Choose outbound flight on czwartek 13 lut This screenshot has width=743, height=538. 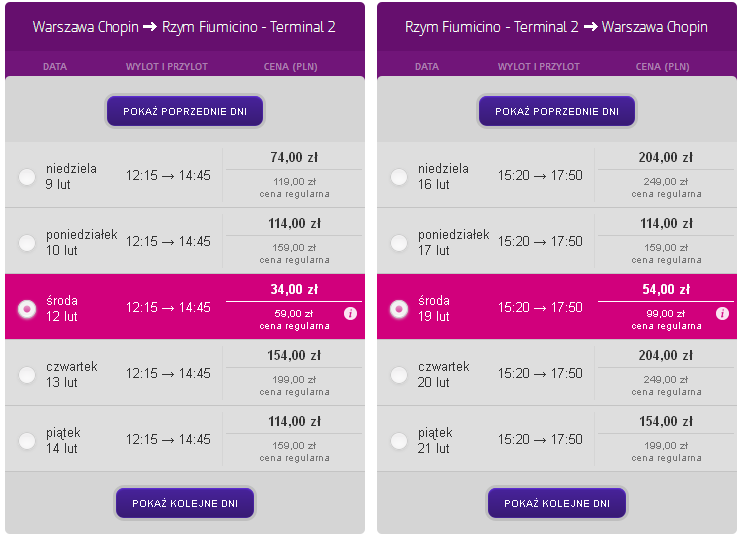pyautogui.click(x=27, y=375)
